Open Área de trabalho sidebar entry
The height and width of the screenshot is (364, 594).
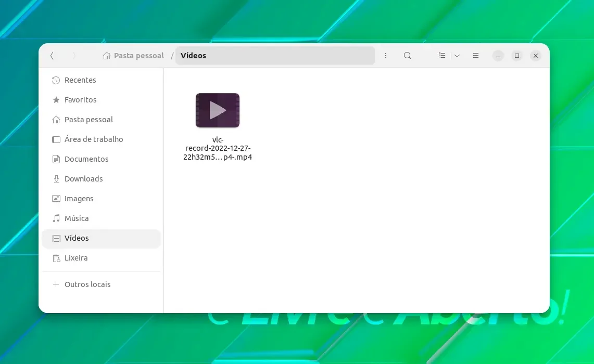click(101, 139)
